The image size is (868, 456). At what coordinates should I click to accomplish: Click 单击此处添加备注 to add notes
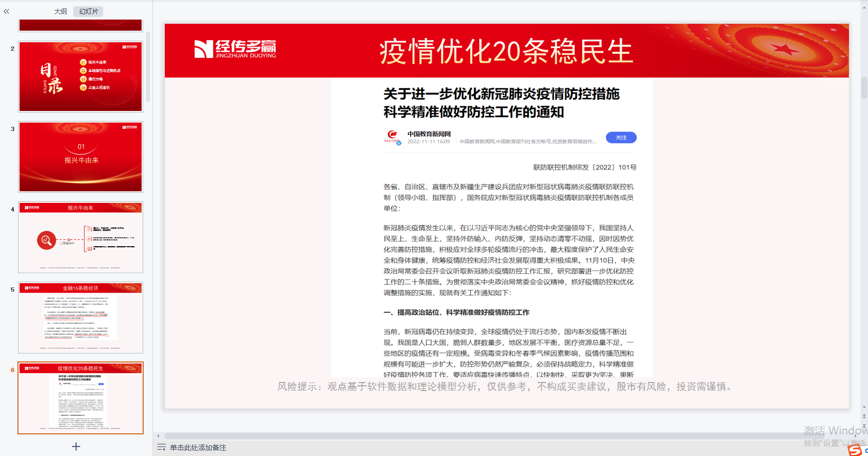click(198, 448)
